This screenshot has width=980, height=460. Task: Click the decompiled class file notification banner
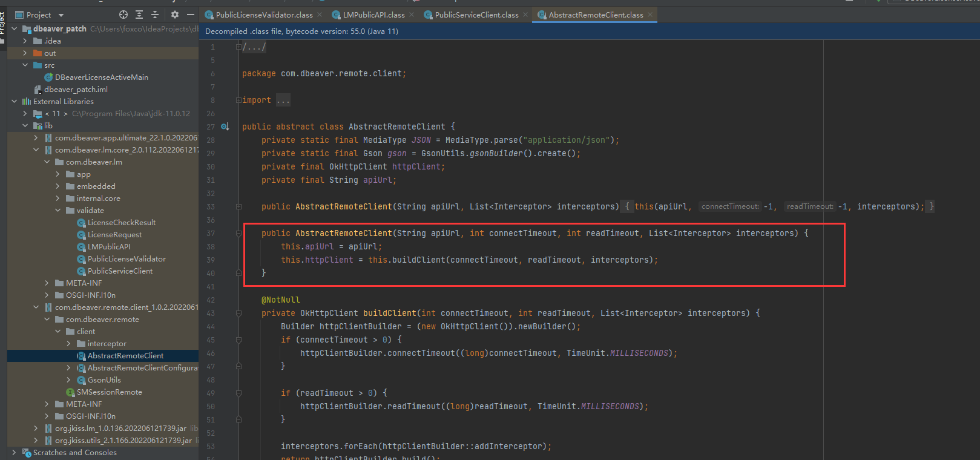(x=589, y=31)
